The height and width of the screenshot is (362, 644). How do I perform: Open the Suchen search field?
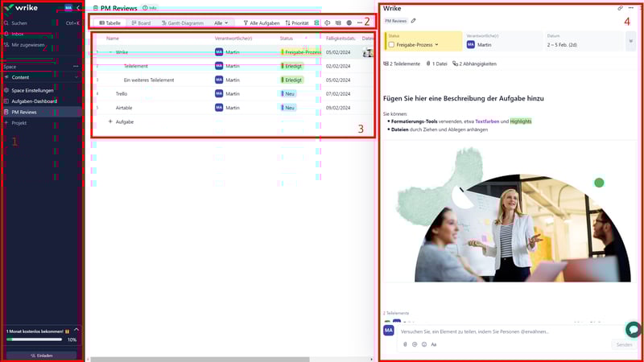(x=42, y=23)
